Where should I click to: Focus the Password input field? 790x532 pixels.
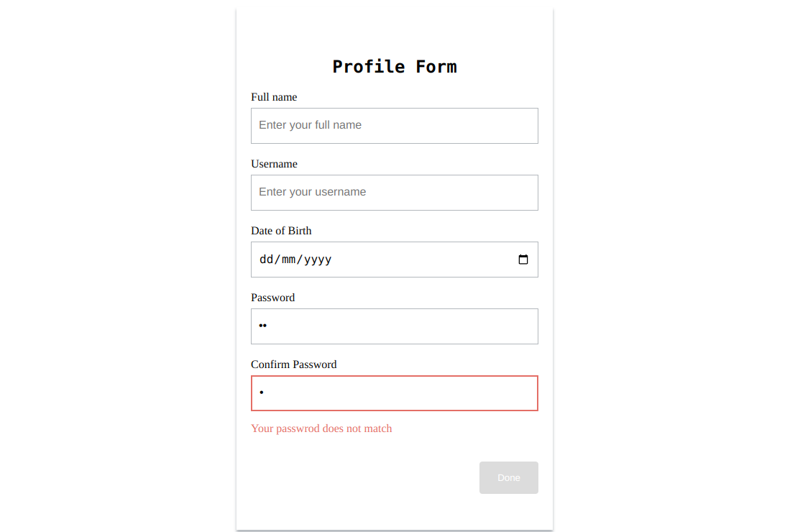[395, 326]
